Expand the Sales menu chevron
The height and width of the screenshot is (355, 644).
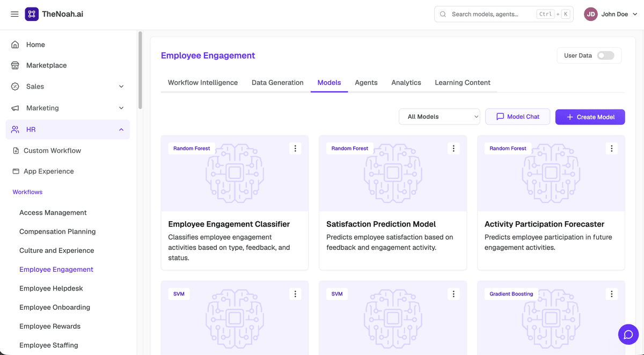121,86
